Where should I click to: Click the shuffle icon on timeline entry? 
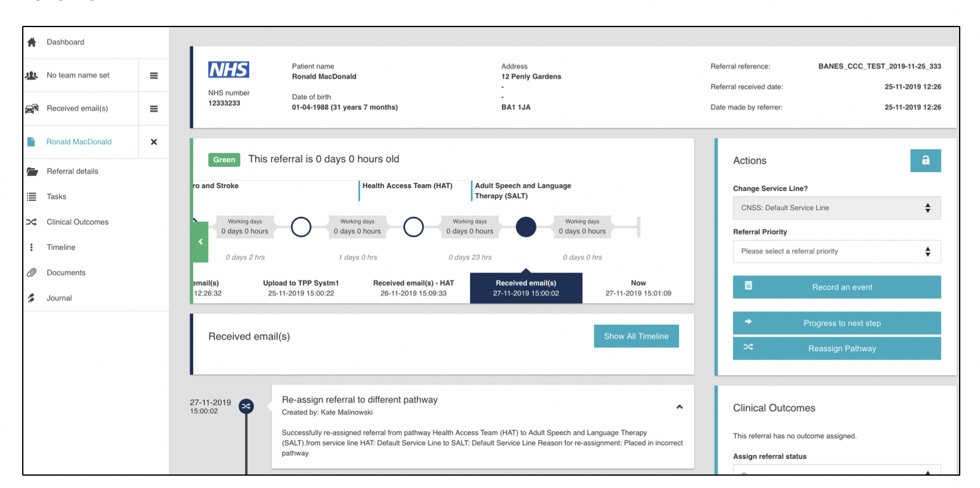tap(246, 406)
